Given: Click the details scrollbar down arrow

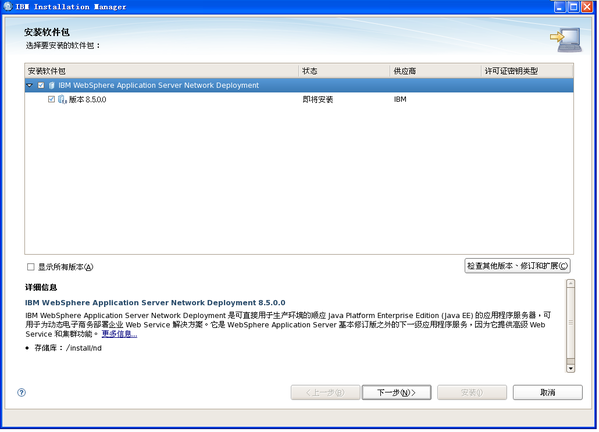Looking at the screenshot, I should 570,369.
